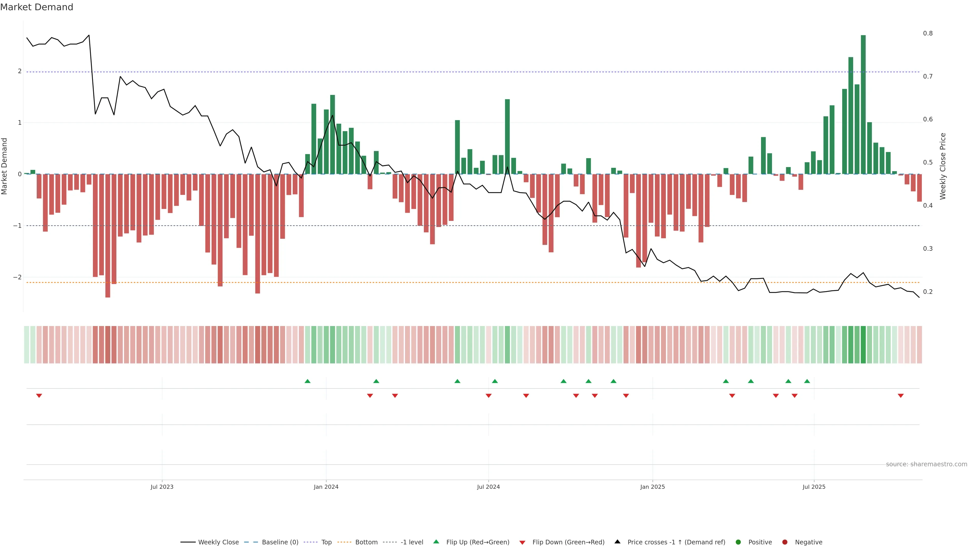Image resolution: width=980 pixels, height=551 pixels.
Task: Toggle the -1 level legend entry
Action: click(412, 542)
